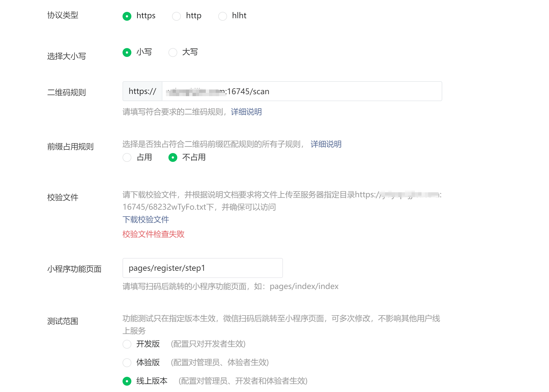
Task: Select 开发版 test range option
Action: pos(127,344)
